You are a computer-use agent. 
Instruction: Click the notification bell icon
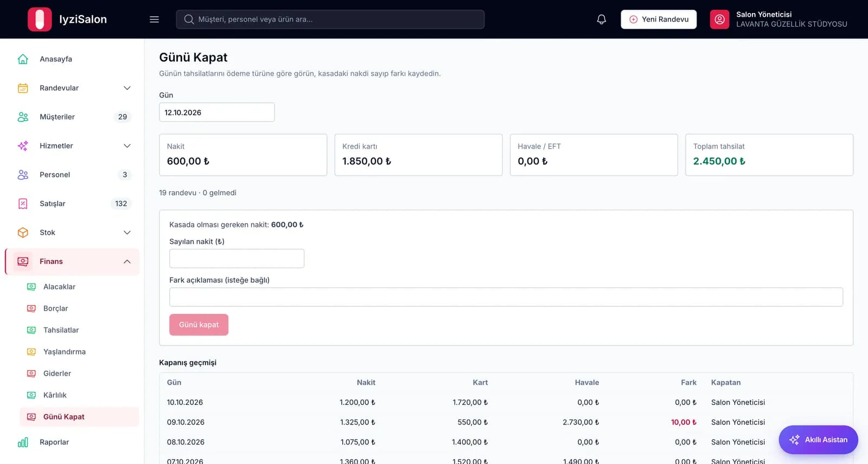point(601,20)
